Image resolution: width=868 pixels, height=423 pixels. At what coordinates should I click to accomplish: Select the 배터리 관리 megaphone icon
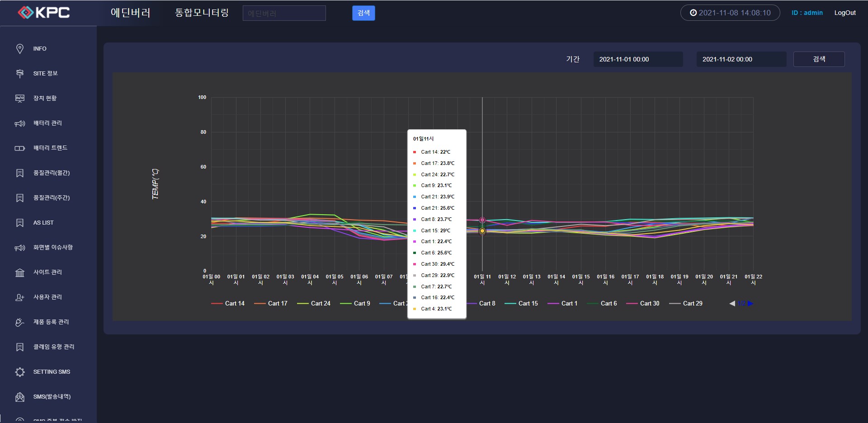(x=20, y=123)
